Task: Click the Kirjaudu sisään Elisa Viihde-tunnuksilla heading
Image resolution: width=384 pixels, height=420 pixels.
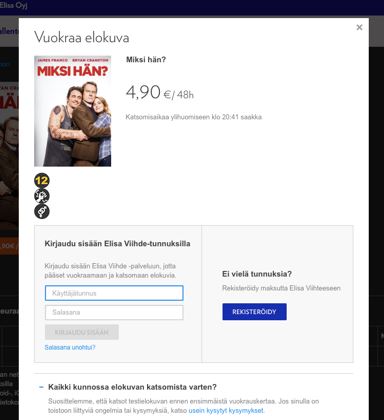Action: (x=117, y=244)
